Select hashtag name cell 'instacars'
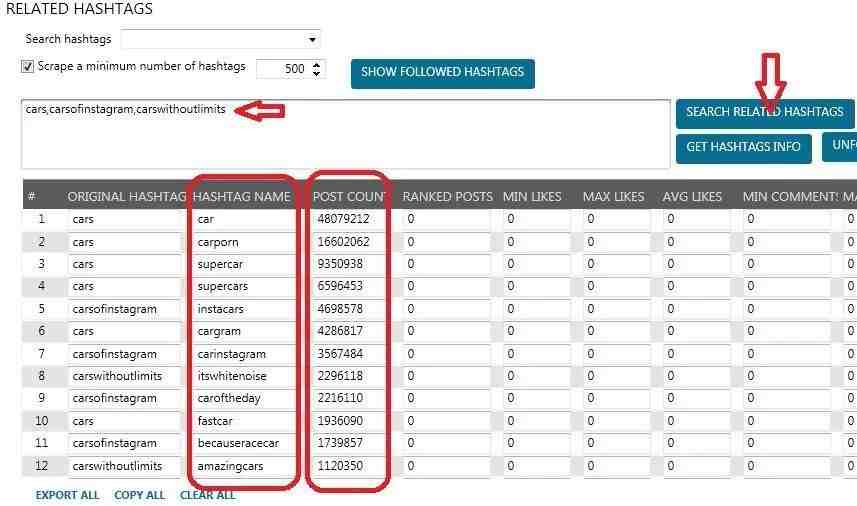 click(243, 309)
